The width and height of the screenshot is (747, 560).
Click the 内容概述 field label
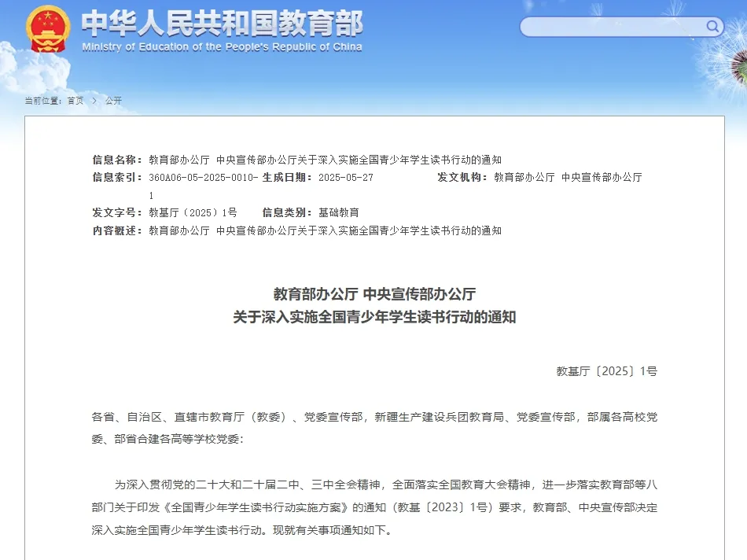117,230
